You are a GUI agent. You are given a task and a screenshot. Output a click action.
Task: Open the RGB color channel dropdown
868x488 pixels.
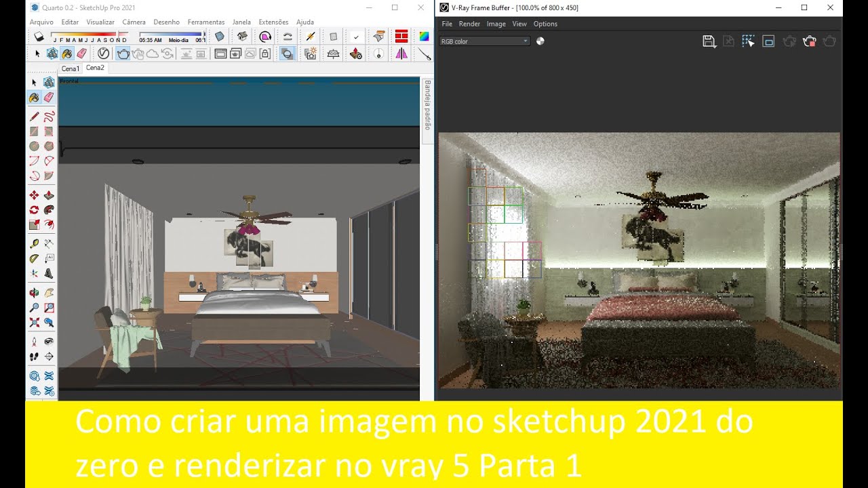tap(484, 41)
